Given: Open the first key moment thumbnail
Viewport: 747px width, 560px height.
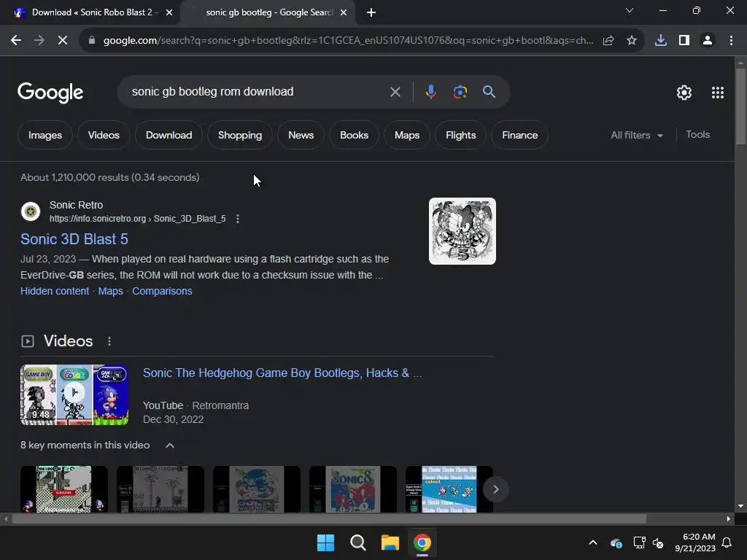Looking at the screenshot, I should [x=64, y=489].
